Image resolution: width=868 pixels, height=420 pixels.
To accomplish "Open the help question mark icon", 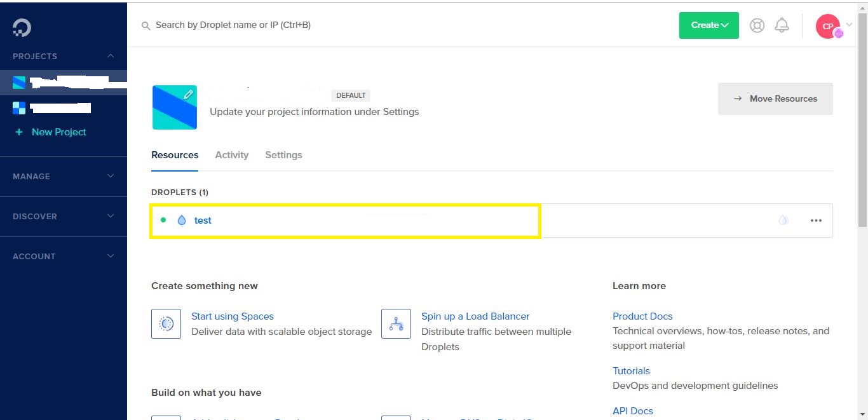I will [757, 25].
